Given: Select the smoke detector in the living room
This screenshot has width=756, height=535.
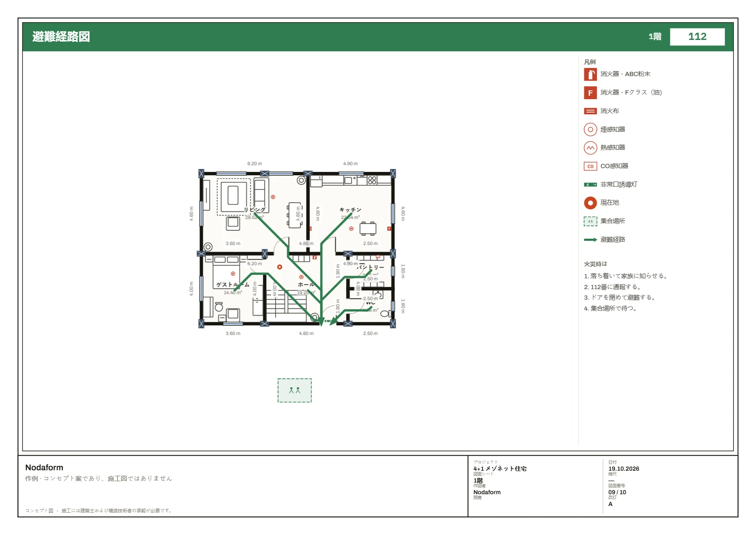Looking at the screenshot, I should coord(273,197).
